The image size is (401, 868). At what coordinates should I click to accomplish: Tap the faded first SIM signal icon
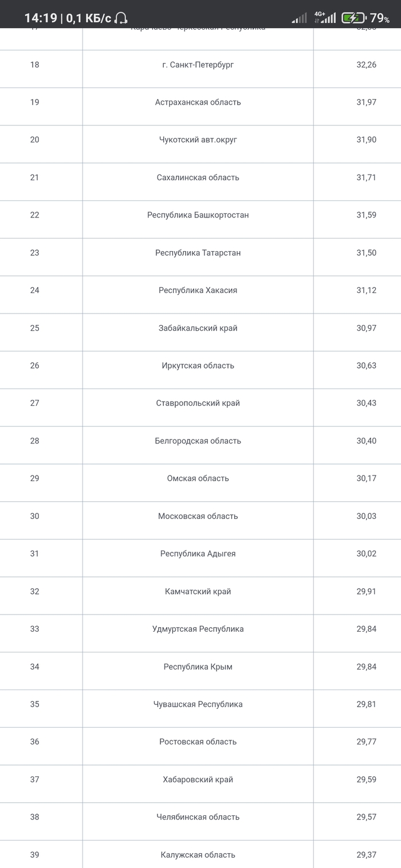tap(299, 18)
